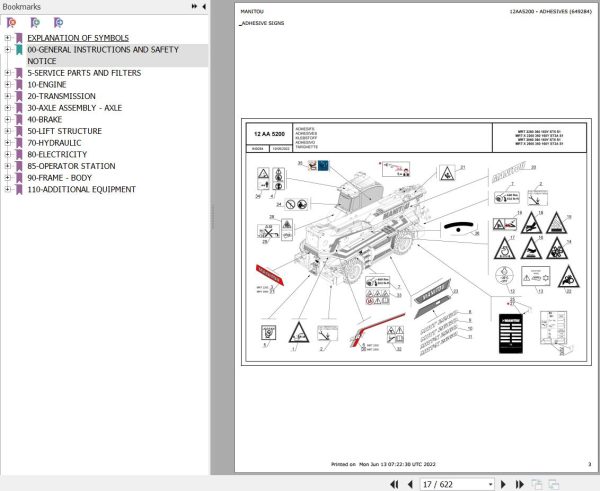Click the 12 AA 5200 reference code
Screen dimensions: 600x491
click(x=269, y=134)
